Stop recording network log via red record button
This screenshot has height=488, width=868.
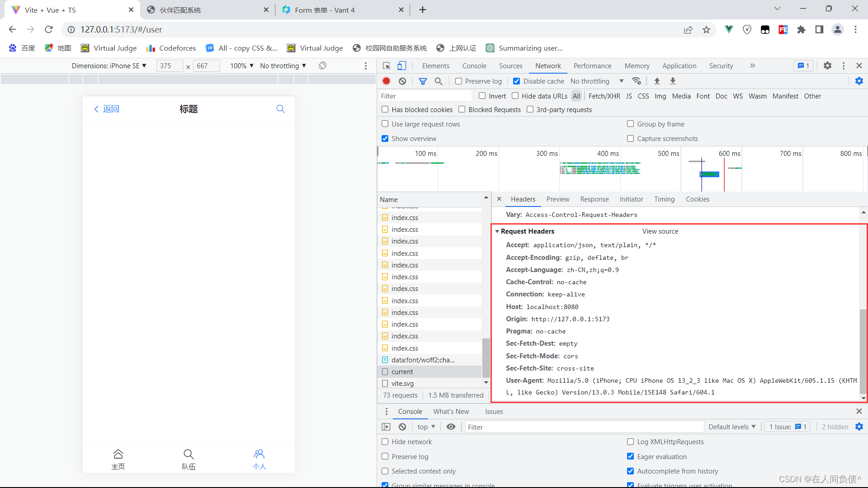click(x=386, y=81)
